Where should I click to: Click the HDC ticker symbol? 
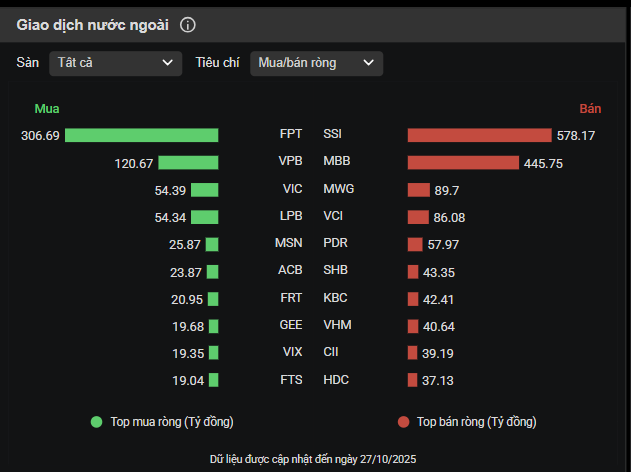pos(337,379)
